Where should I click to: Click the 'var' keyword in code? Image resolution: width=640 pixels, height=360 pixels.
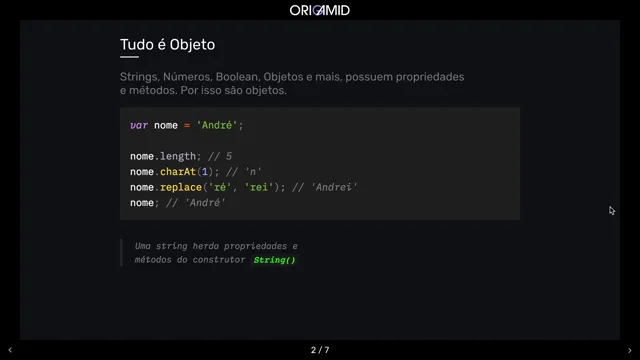tap(139, 125)
